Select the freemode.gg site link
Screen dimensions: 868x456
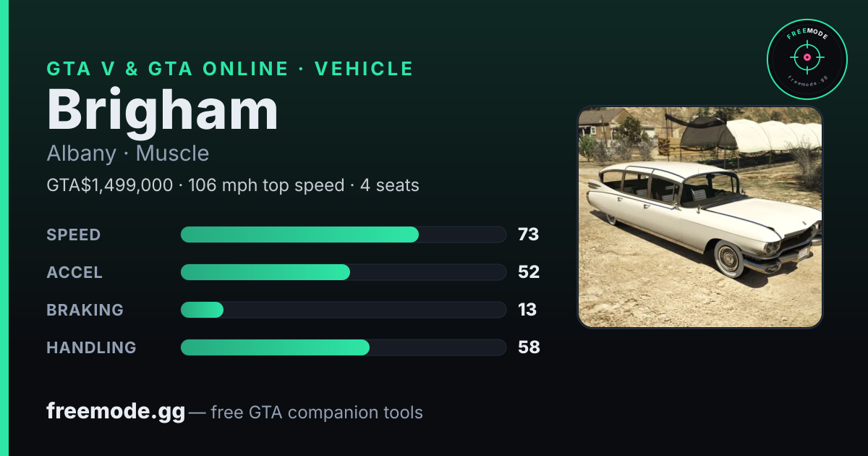116,412
